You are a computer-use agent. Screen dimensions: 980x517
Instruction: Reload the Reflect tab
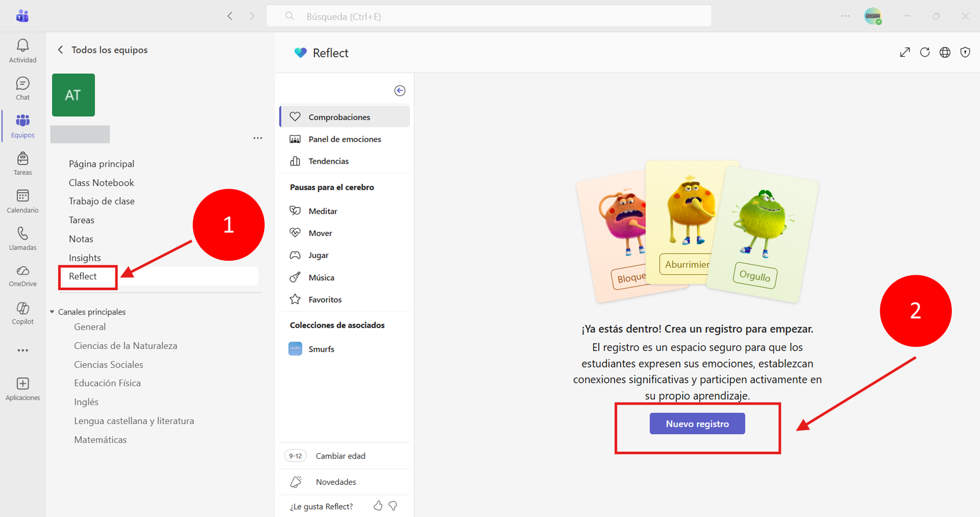click(x=925, y=52)
